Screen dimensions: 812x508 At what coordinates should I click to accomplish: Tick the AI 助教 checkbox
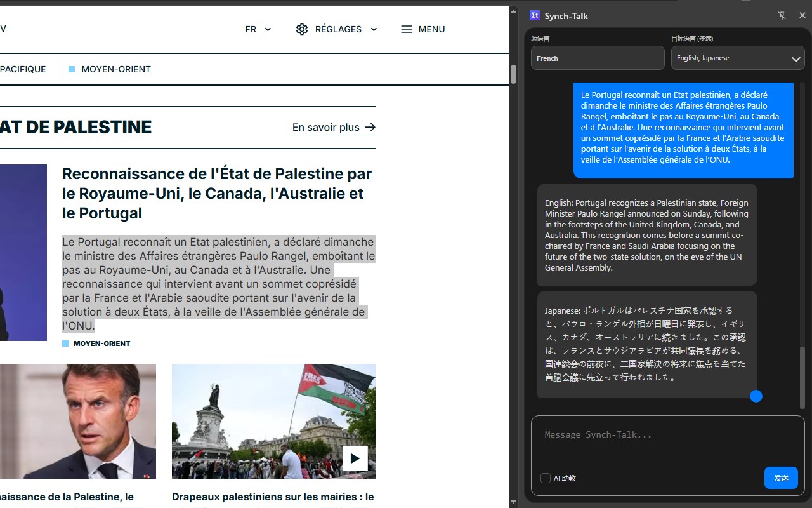click(546, 478)
